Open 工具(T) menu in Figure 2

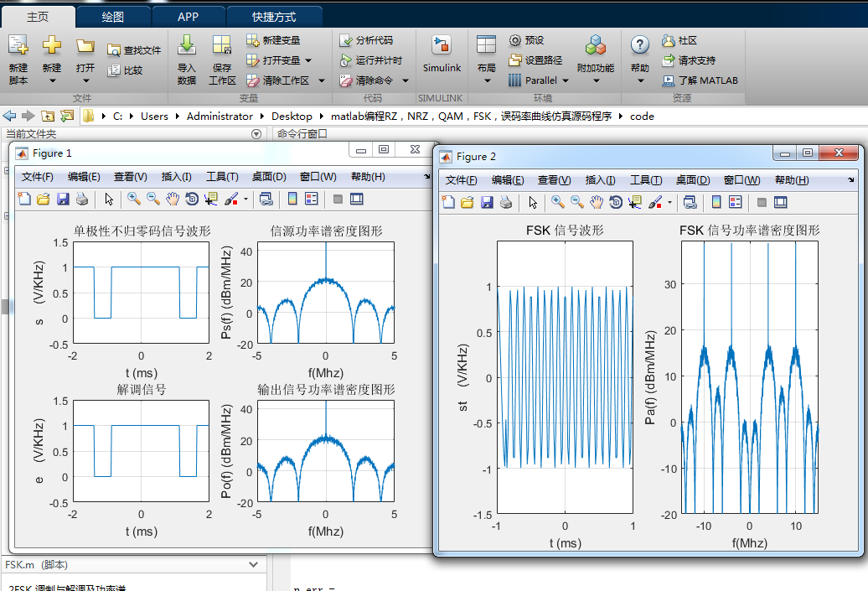(x=646, y=180)
